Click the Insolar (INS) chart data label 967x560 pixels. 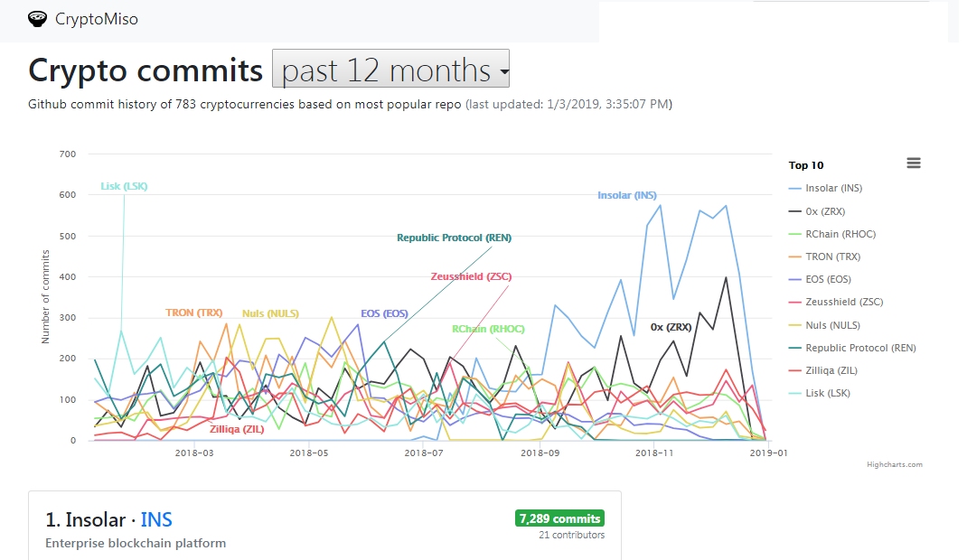click(x=627, y=195)
